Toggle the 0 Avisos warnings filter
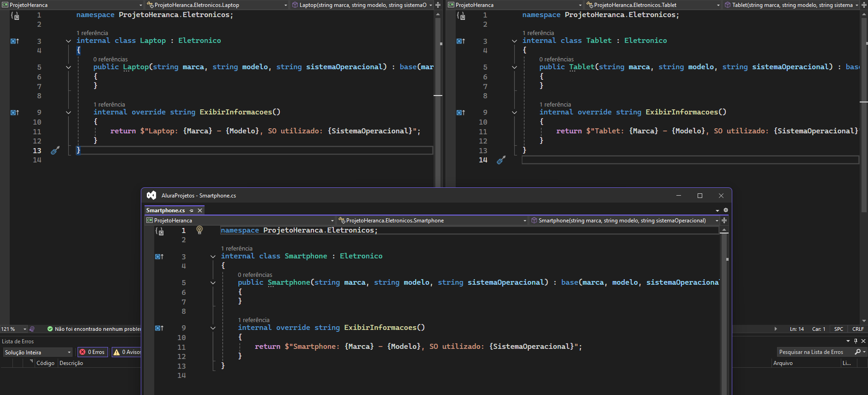The height and width of the screenshot is (395, 868). coord(127,352)
